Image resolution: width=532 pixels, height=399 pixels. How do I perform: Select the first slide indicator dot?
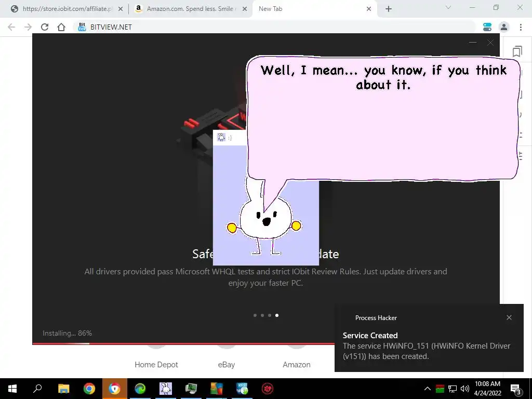click(x=255, y=315)
